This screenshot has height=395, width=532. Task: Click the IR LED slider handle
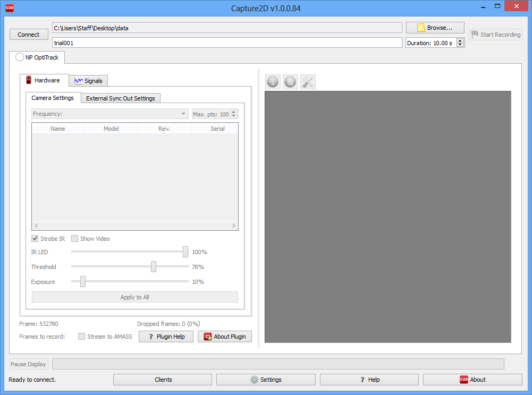tap(185, 252)
